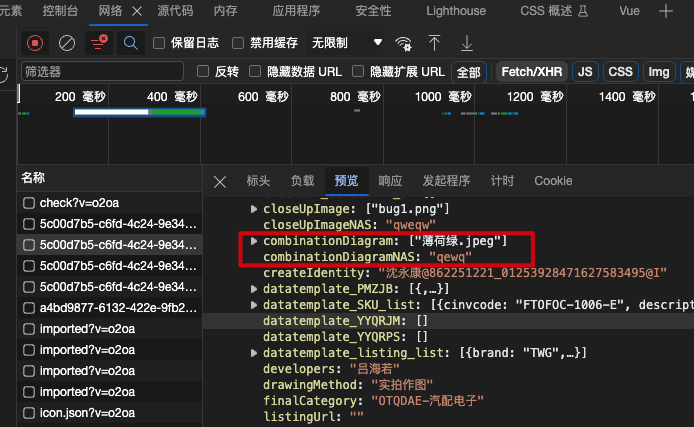
Task: Click blue-green bar in timeline overview
Action: 139,112
